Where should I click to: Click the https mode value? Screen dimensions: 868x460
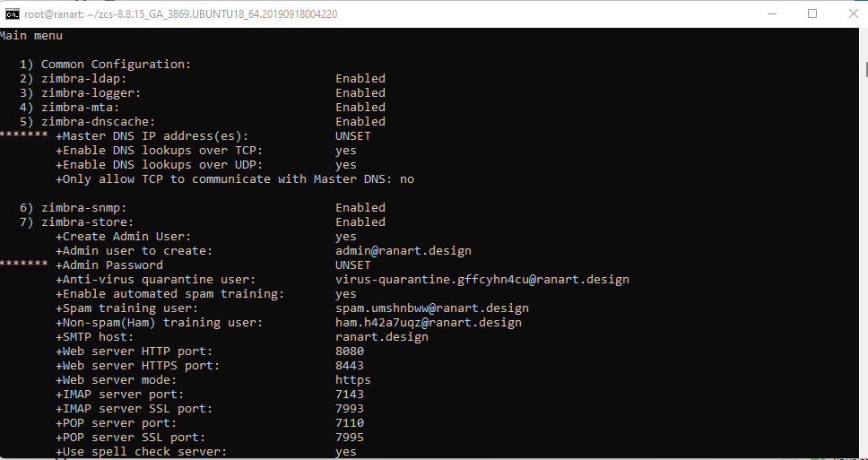tap(352, 380)
